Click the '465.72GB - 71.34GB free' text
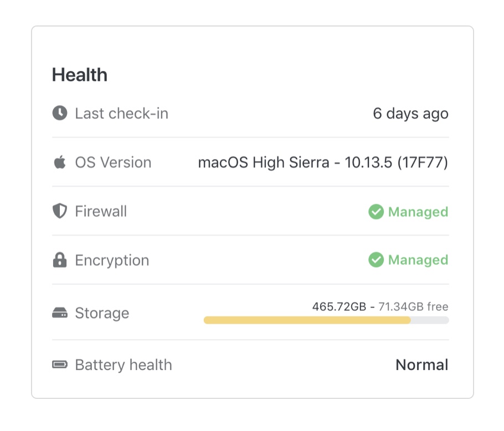 tap(380, 306)
